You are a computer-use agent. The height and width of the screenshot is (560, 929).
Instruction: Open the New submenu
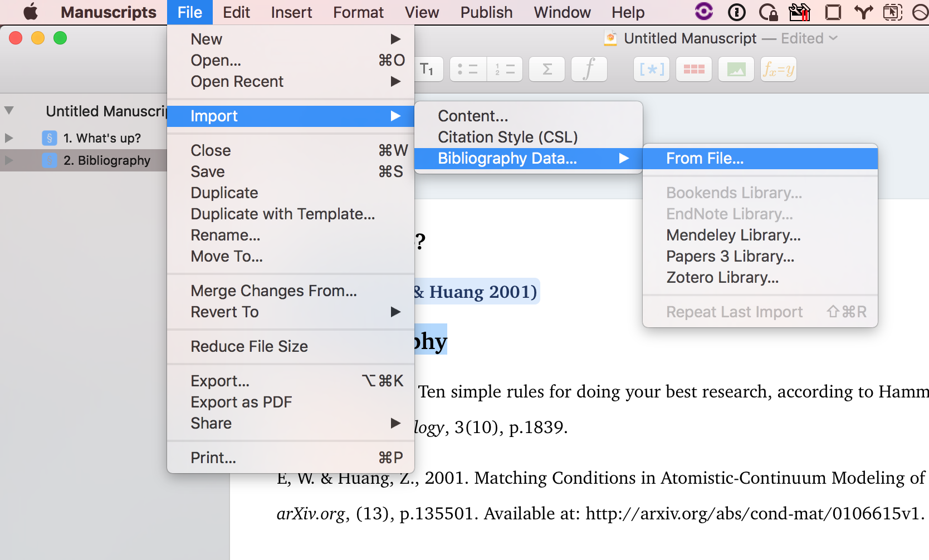(291, 39)
